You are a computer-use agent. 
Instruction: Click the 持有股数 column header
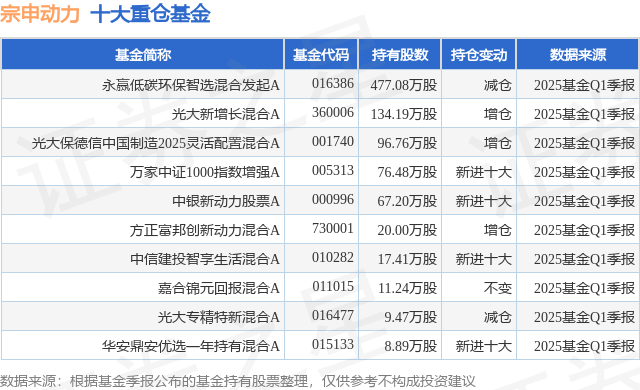coord(400,55)
